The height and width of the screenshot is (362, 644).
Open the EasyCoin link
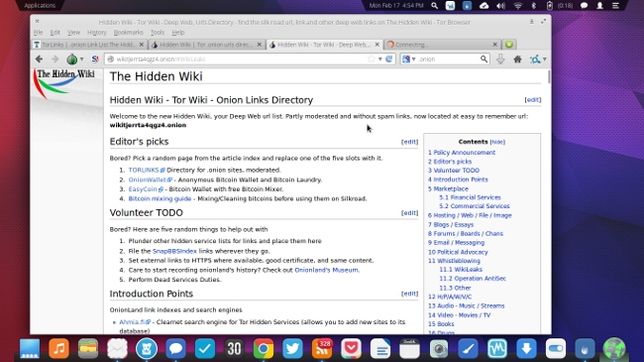143,189
